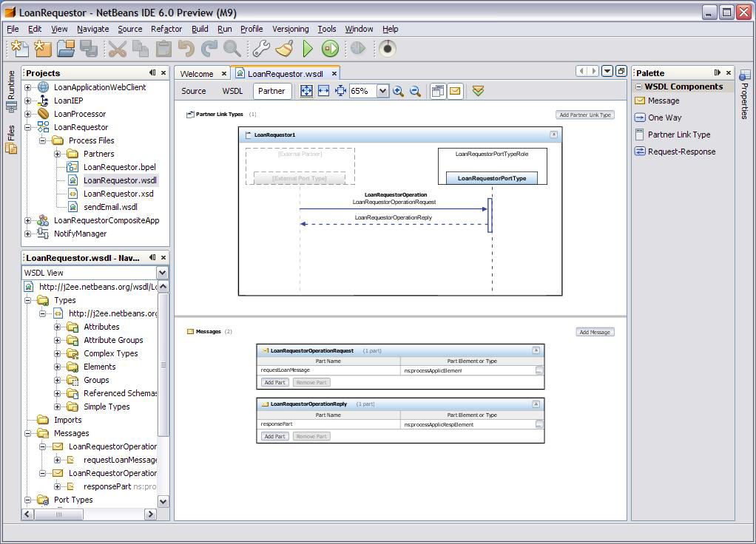Click the Fit Width icon in editor toolbar

(323, 91)
